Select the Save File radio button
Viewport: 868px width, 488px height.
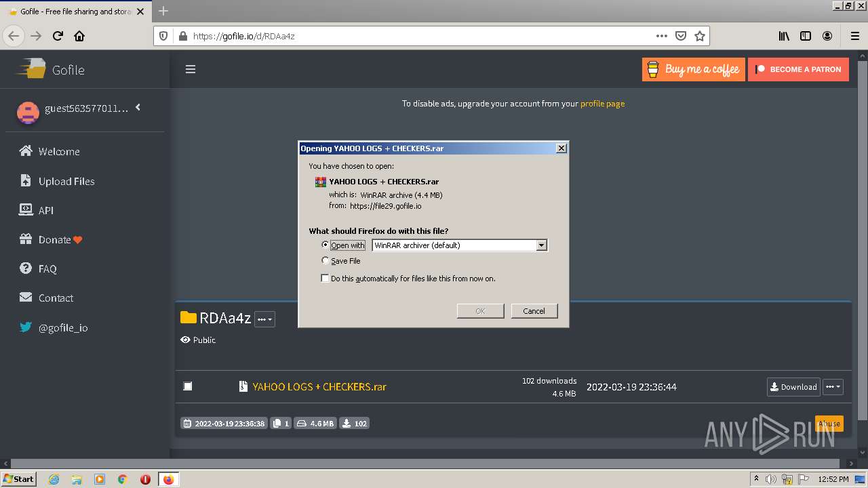coord(325,260)
